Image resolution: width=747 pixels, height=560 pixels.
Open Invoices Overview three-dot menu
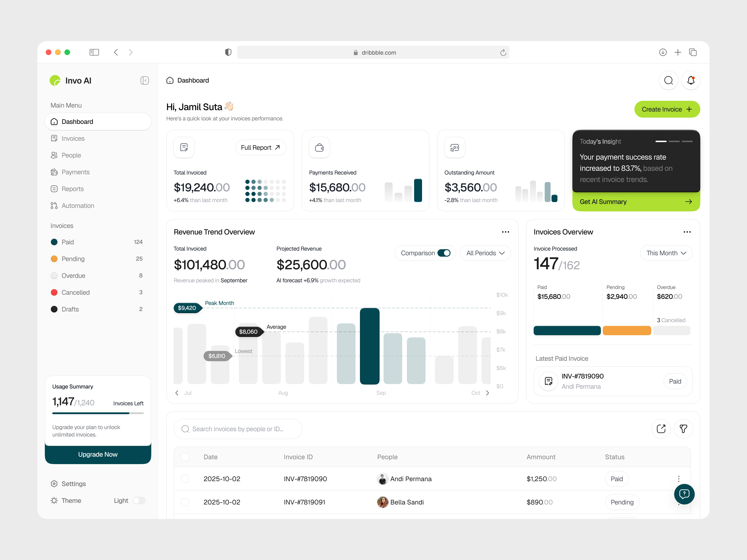pos(687,231)
